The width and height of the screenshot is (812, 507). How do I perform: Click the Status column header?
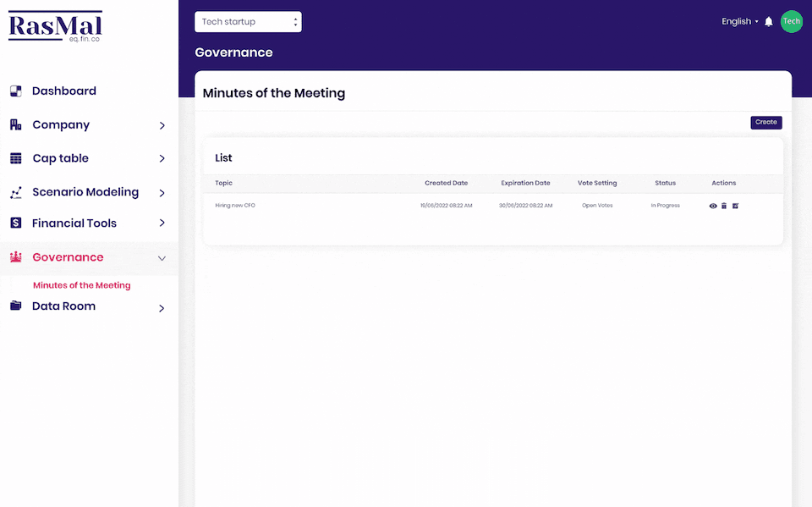click(666, 183)
